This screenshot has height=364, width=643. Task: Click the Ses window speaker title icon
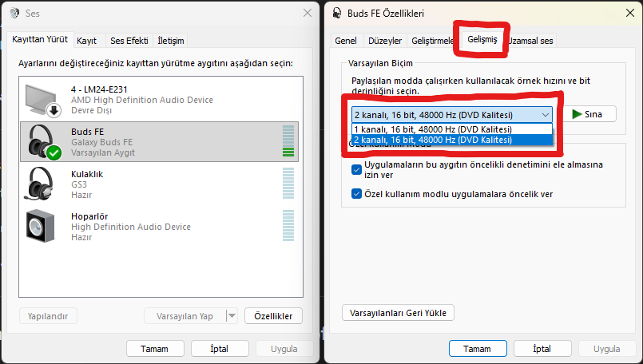(x=14, y=13)
